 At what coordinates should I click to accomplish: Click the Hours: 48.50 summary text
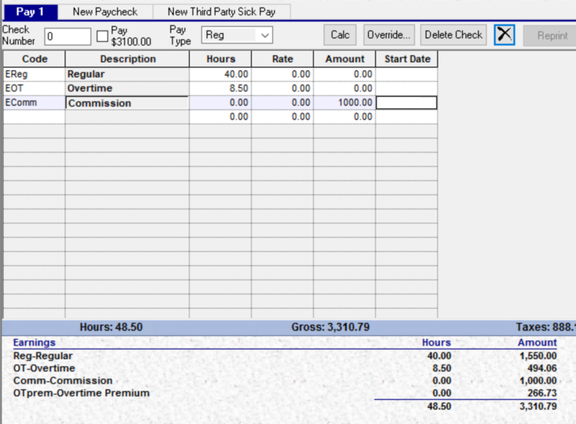pos(111,327)
